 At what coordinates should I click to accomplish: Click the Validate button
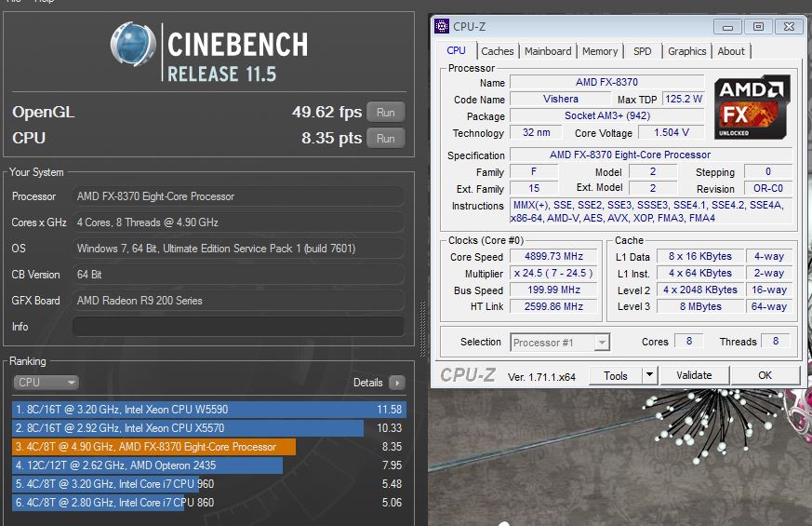[694, 375]
